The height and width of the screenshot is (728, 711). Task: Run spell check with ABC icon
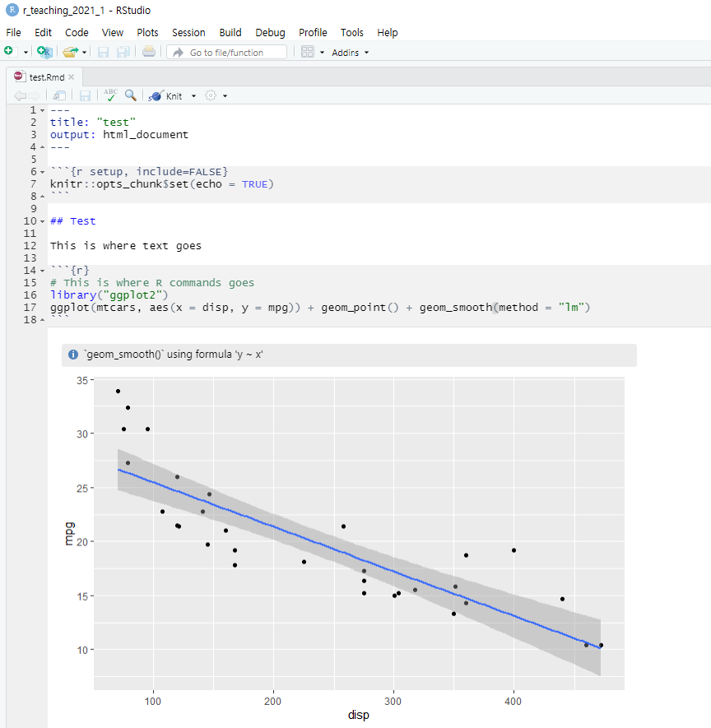click(110, 95)
